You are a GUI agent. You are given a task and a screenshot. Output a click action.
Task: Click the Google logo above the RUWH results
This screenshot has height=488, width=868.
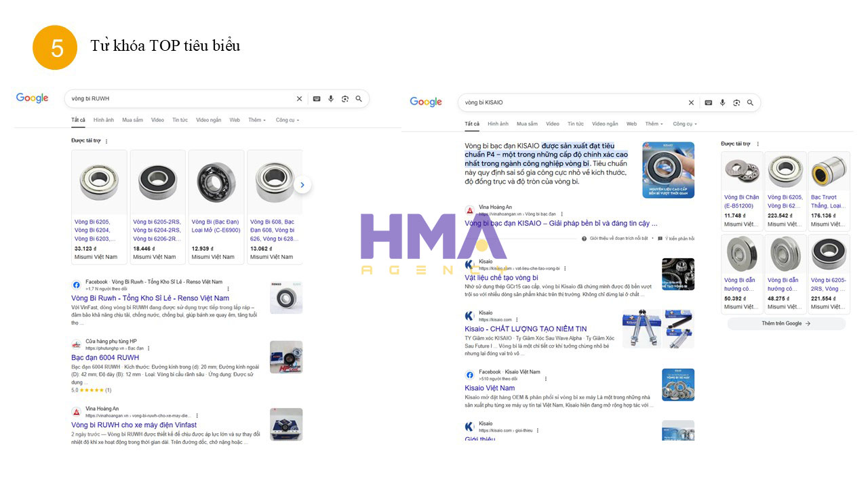(x=32, y=98)
